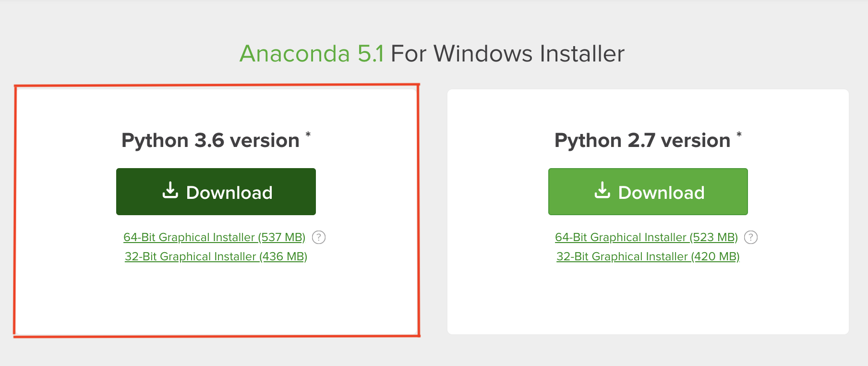Click the Python 2.7 Download button
Image resolution: width=868 pixels, height=366 pixels.
coord(648,192)
